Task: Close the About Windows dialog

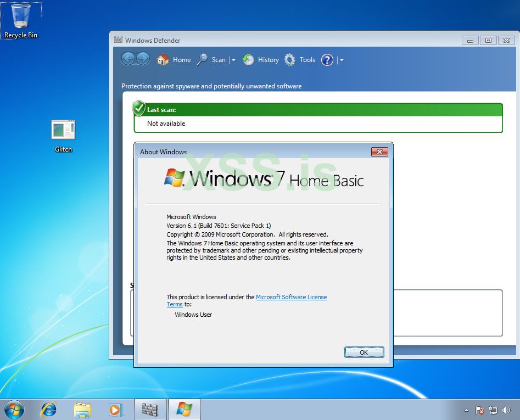Action: (x=379, y=152)
